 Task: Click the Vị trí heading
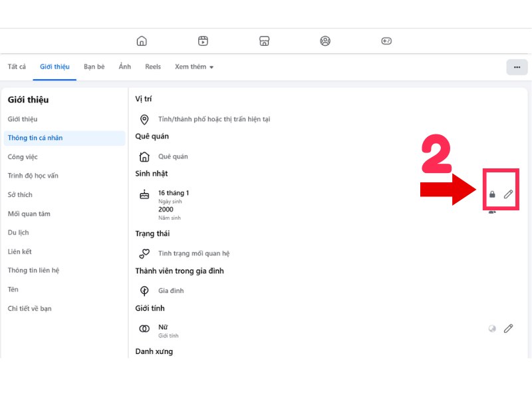click(x=143, y=99)
